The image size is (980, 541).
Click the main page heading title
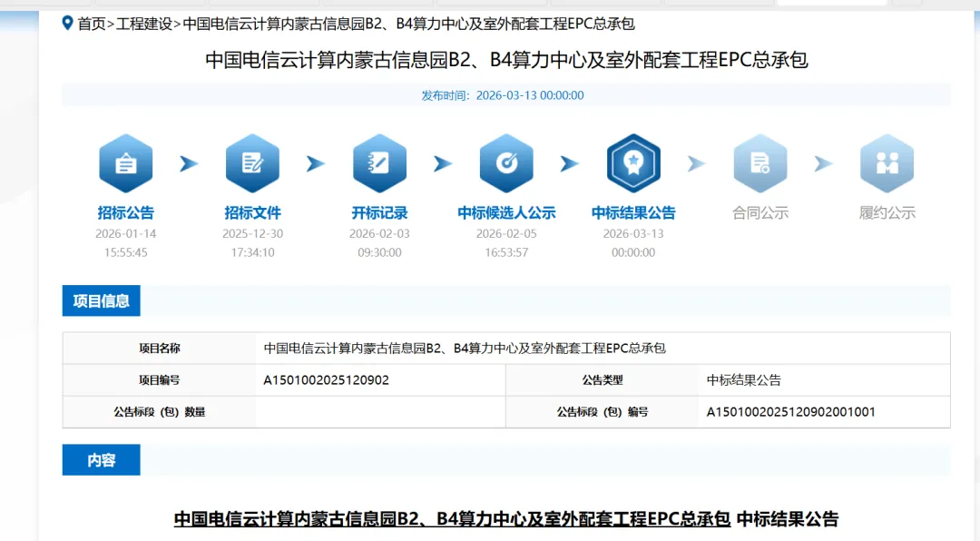[506, 60]
